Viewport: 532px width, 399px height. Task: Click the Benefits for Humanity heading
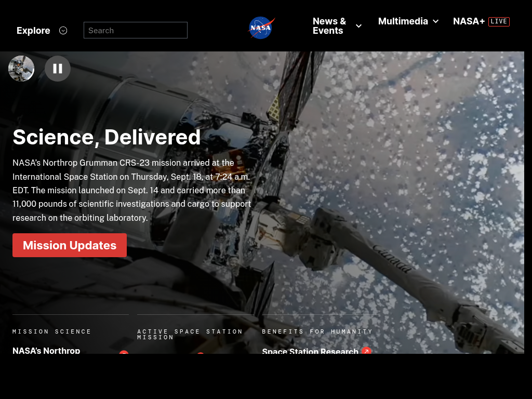click(317, 331)
